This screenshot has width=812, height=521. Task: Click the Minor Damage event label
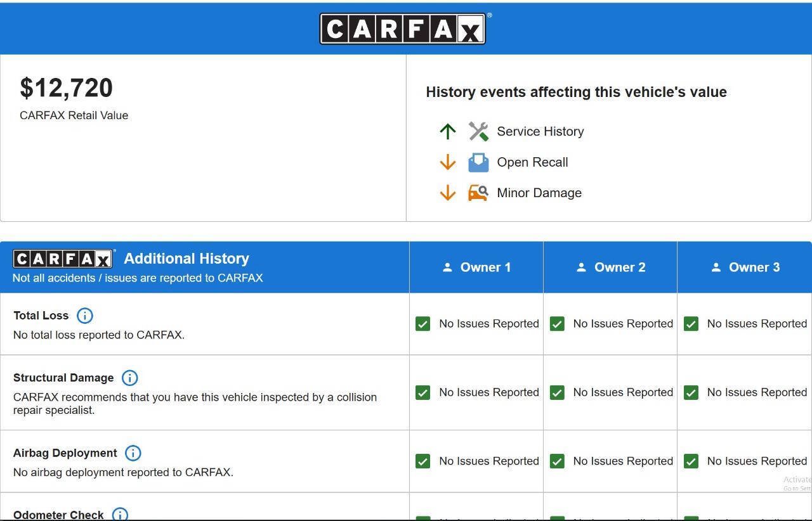pyautogui.click(x=539, y=193)
